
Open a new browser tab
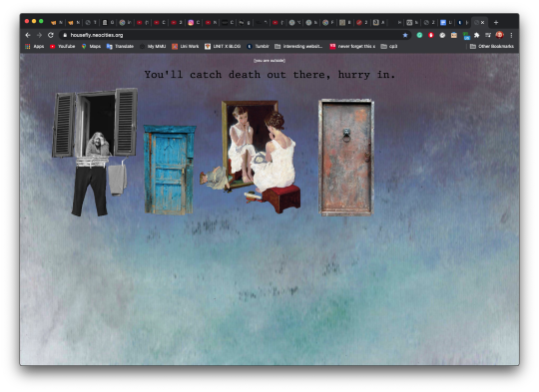[x=496, y=23]
